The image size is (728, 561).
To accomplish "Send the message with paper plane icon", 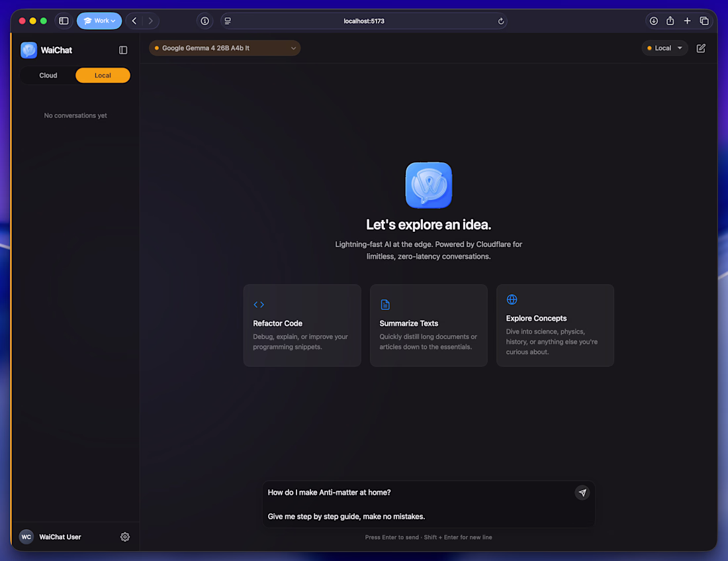I will point(582,492).
